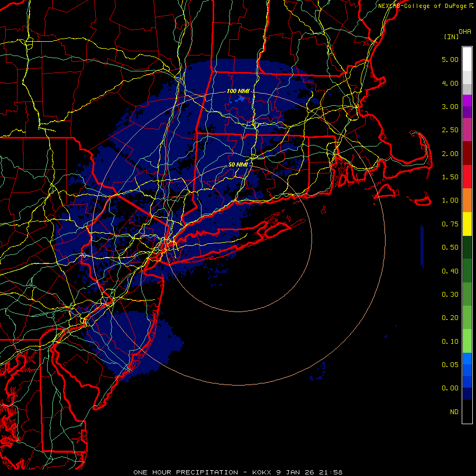Click the 0.50 legend value label
Screen dimensions: 476x476
[450, 248]
